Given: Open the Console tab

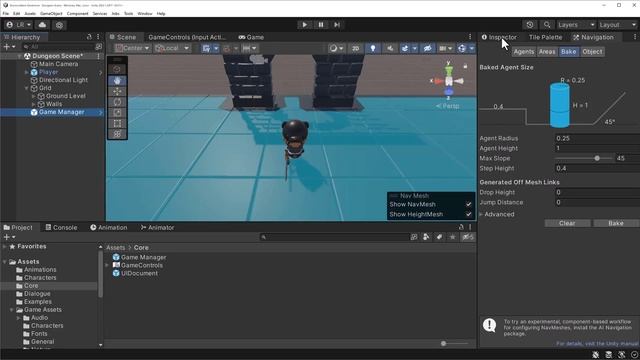Looking at the screenshot, I should coord(61,227).
